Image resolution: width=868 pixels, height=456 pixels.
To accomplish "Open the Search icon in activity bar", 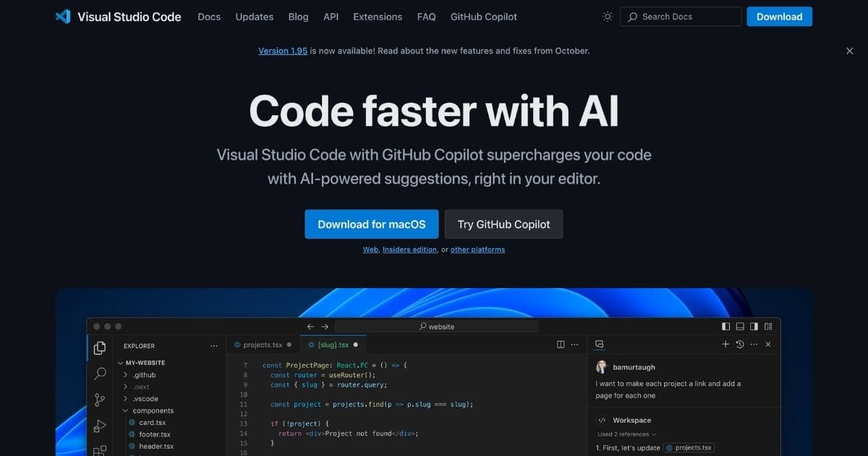I will [x=100, y=374].
